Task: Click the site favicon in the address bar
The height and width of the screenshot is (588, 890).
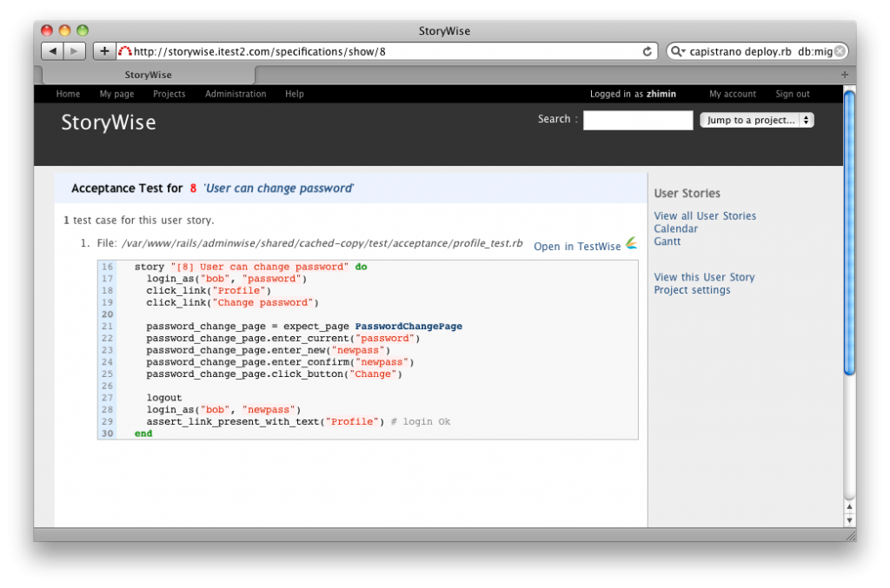Action: (125, 51)
